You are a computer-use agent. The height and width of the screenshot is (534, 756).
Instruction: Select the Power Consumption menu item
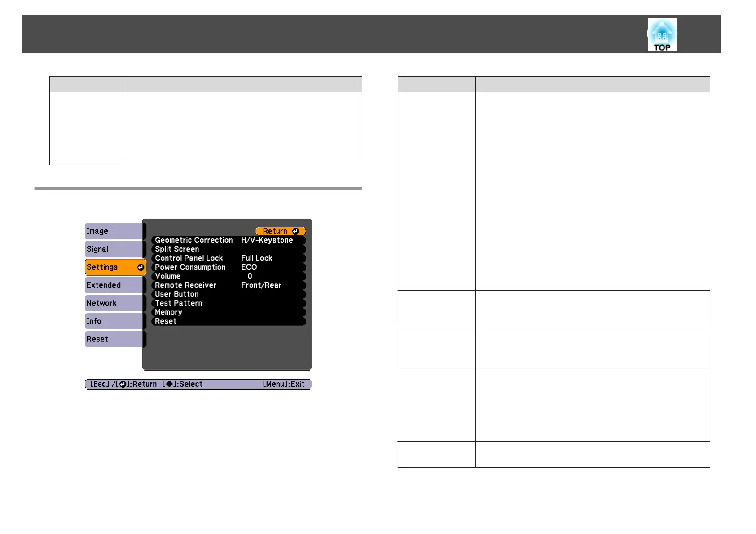coord(229,267)
